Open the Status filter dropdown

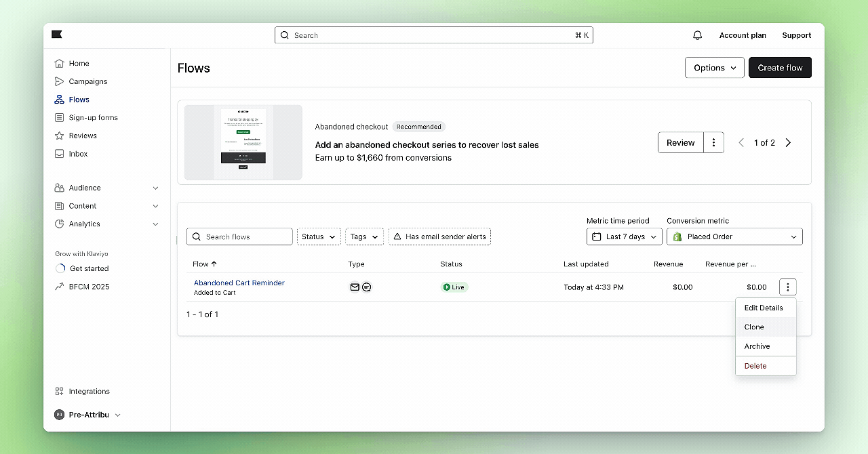pyautogui.click(x=319, y=236)
